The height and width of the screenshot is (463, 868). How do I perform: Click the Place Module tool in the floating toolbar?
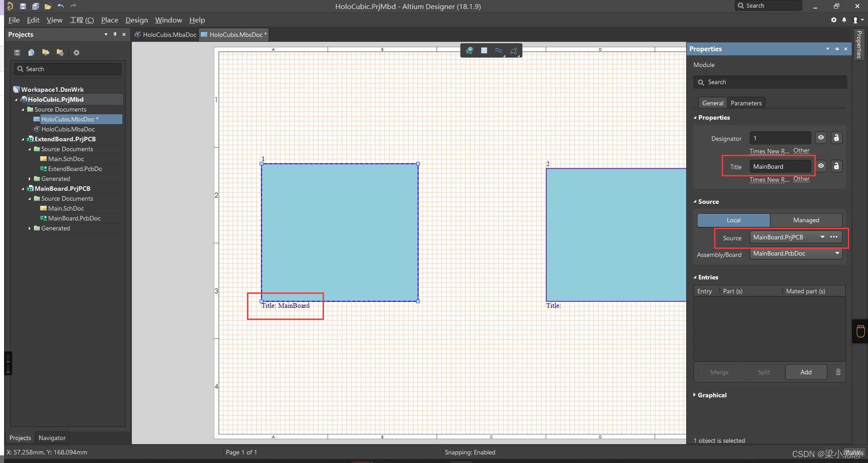pos(484,50)
